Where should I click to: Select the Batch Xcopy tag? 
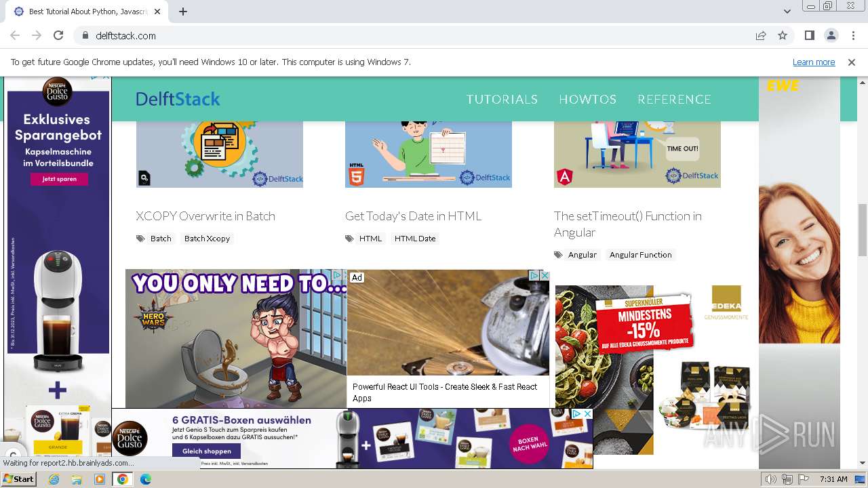[207, 239]
